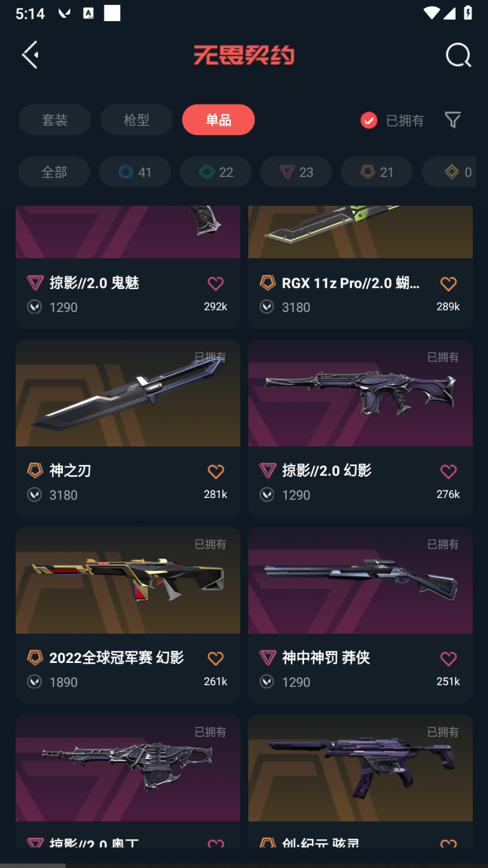Image resolution: width=488 pixels, height=868 pixels.
Task: Favorite 神之刃 with its heart icon
Action: click(216, 471)
